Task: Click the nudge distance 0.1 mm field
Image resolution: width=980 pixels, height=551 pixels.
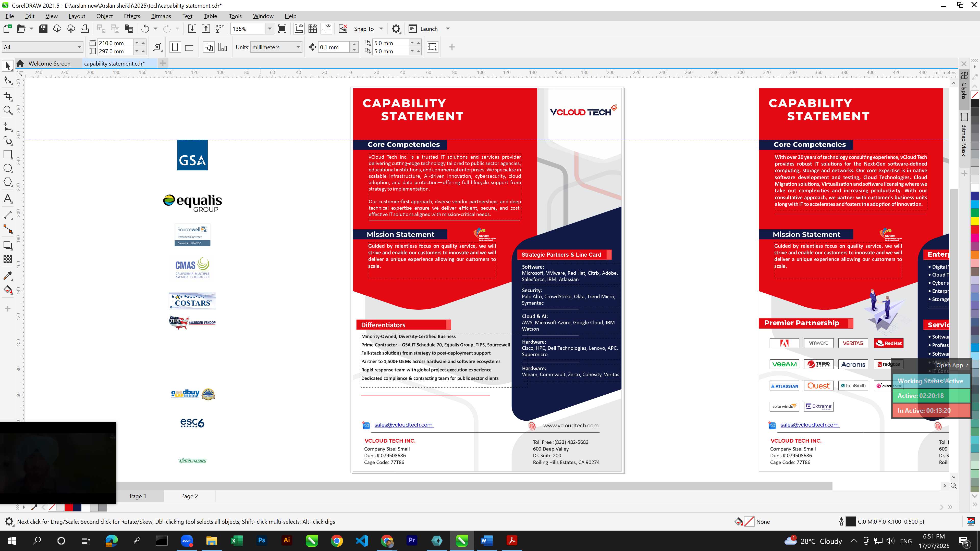Action: point(334,47)
